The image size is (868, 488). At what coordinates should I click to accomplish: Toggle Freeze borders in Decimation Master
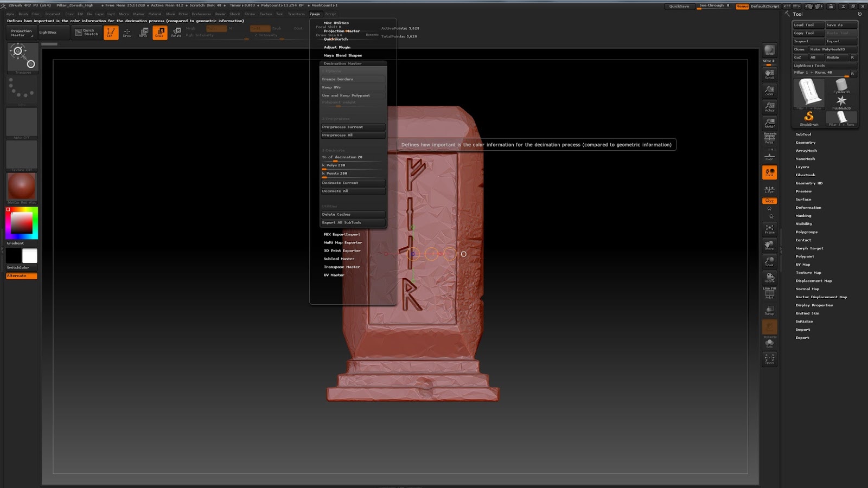coord(353,79)
